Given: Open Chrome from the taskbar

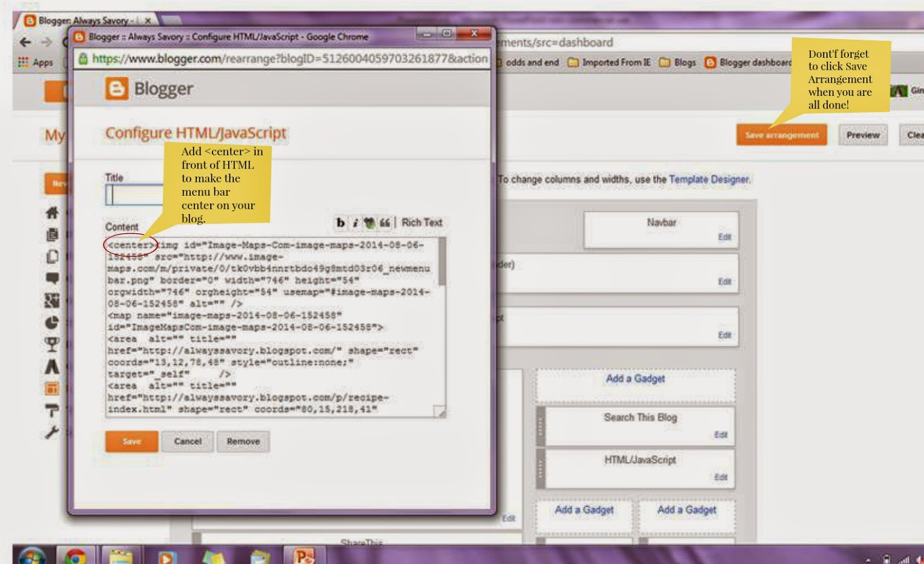Looking at the screenshot, I should tap(75, 556).
